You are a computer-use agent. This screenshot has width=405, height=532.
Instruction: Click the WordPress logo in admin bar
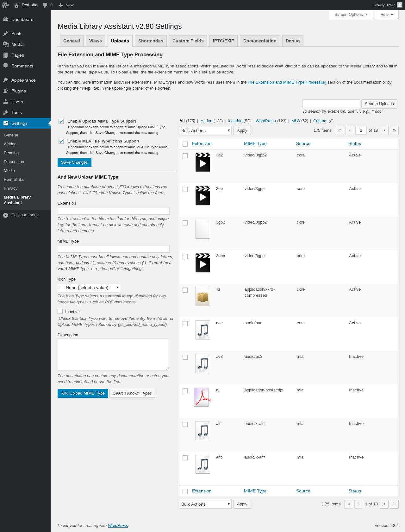(5, 5)
